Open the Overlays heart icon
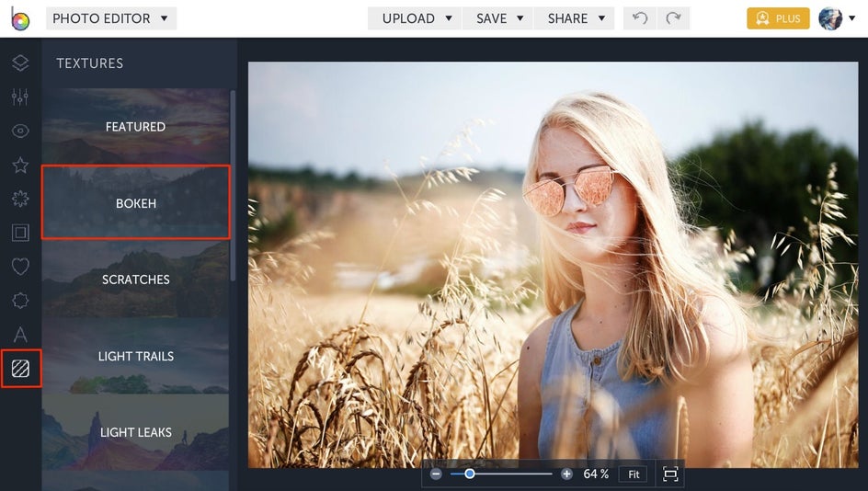The image size is (868, 491). coord(20,267)
